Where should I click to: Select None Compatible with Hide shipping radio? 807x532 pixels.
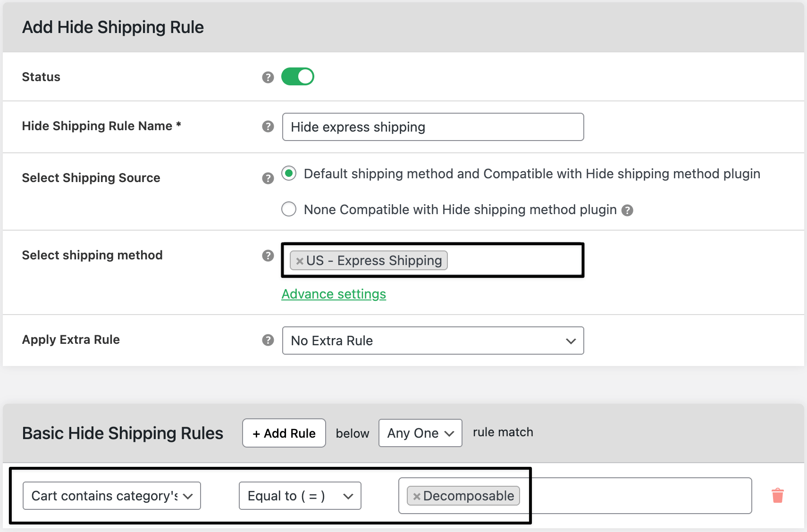289,209
